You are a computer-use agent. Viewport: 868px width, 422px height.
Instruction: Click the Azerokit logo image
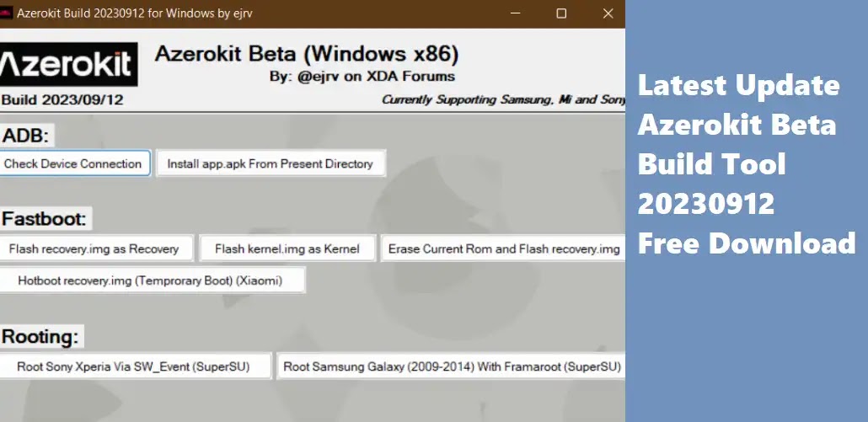67,64
